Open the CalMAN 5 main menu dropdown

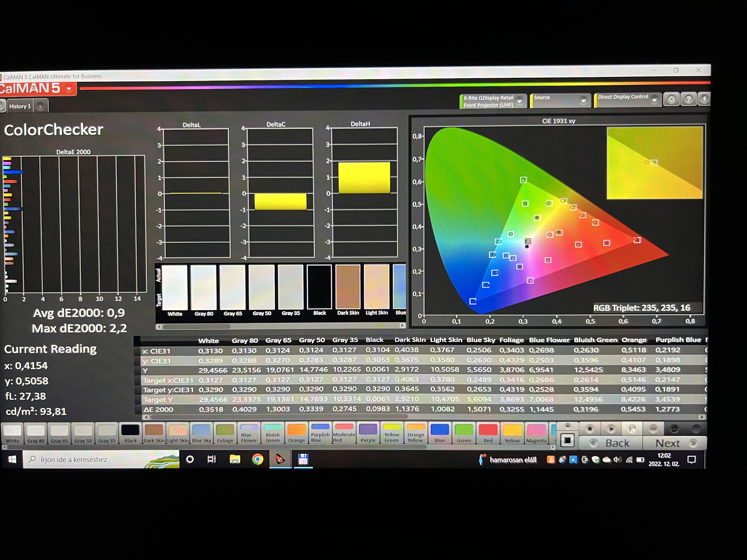[x=69, y=89]
